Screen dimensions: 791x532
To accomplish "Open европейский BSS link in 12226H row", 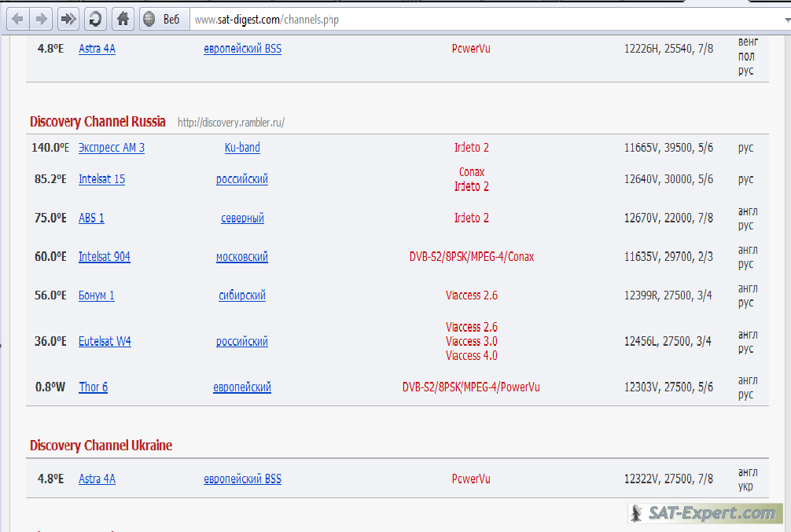I will click(x=242, y=49).
